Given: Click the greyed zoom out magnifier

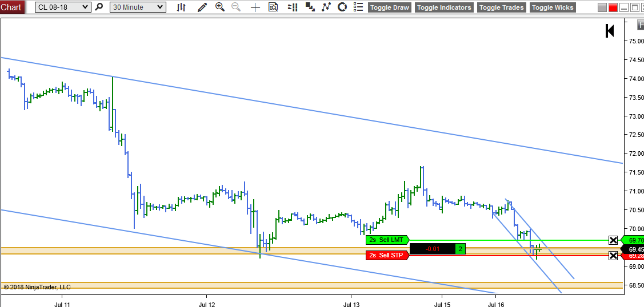Looking at the screenshot, I should click(x=236, y=7).
